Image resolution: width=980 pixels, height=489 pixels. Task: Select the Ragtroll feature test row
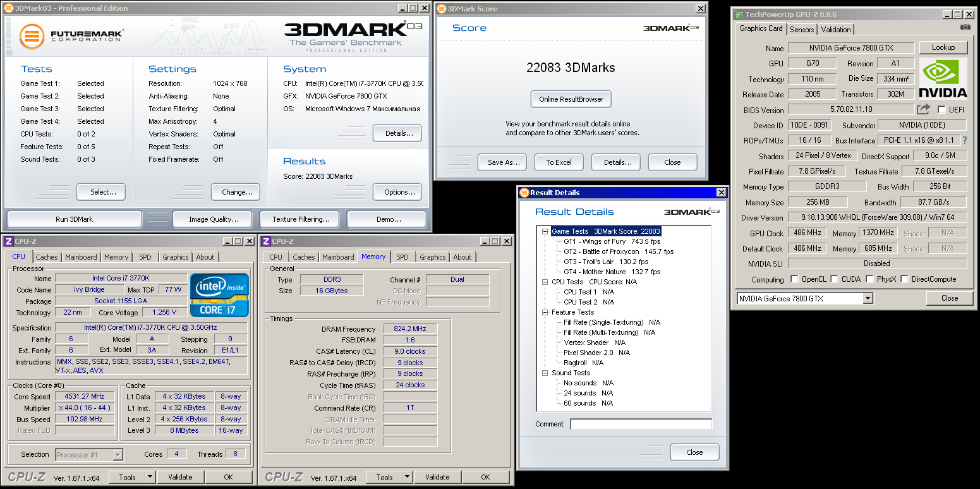(584, 363)
